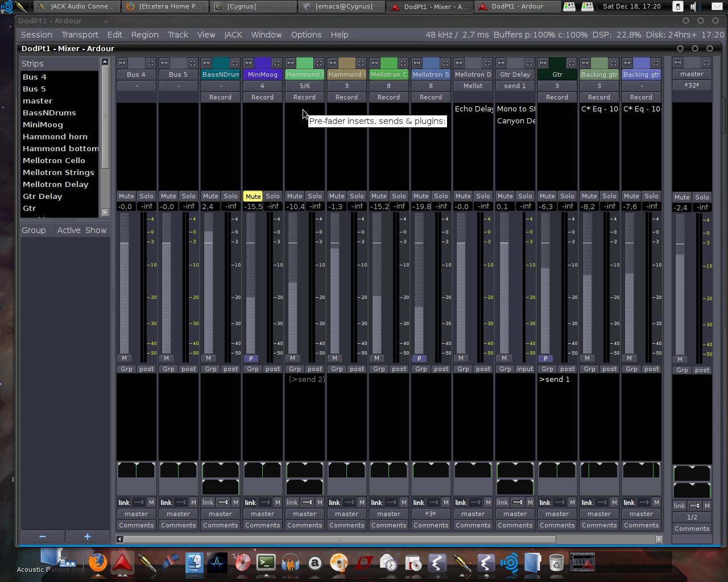Image resolution: width=728 pixels, height=582 pixels.
Task: Toggle strip width icon on Mellotron C strip
Action: [x=375, y=63]
